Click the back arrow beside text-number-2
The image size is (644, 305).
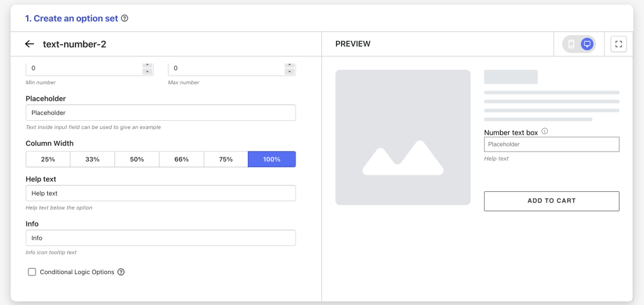29,44
